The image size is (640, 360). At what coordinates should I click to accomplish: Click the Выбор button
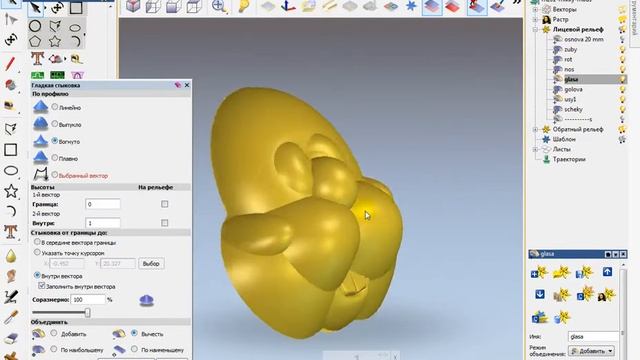(x=151, y=264)
